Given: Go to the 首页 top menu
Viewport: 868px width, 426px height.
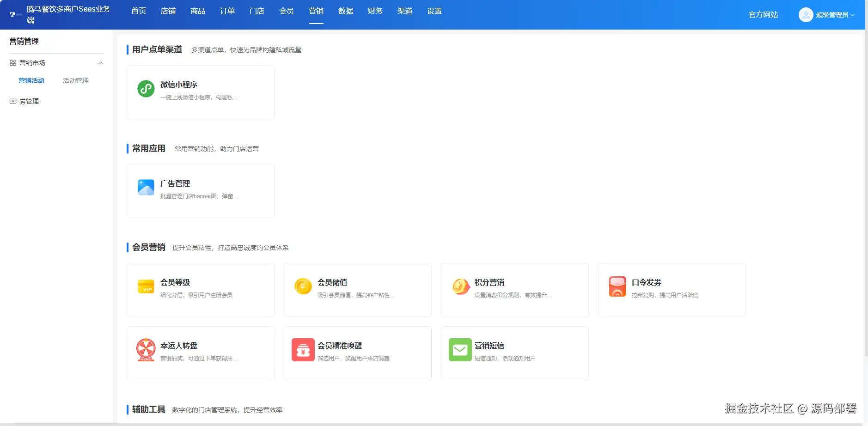Looking at the screenshot, I should (x=139, y=11).
